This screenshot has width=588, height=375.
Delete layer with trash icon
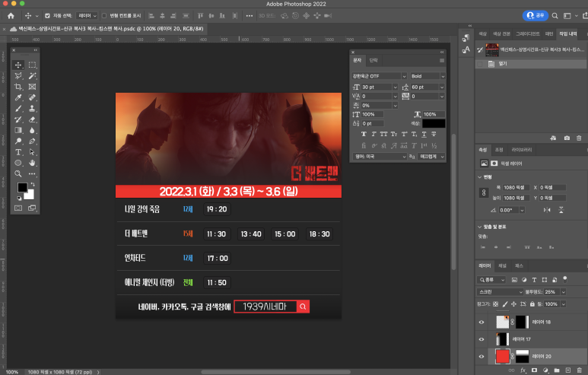[579, 370]
